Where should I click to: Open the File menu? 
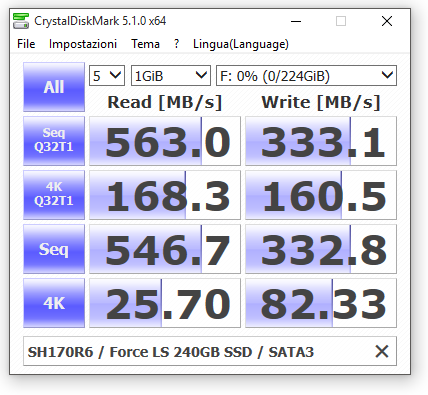pos(26,44)
